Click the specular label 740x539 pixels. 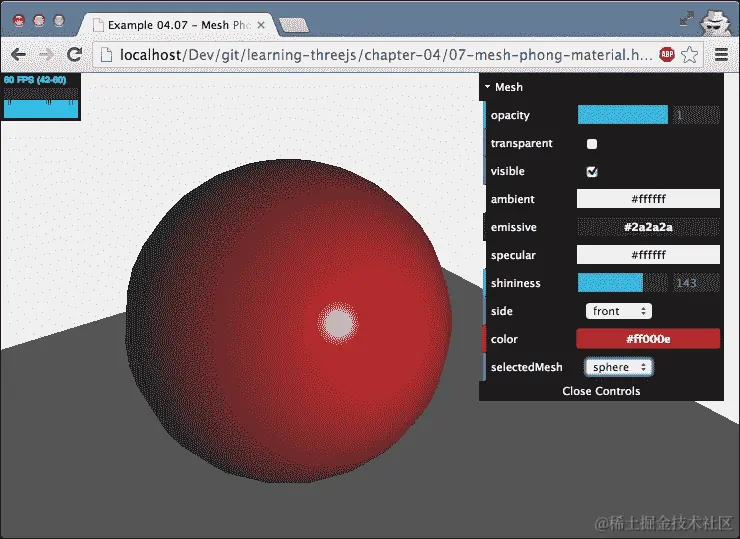point(513,255)
